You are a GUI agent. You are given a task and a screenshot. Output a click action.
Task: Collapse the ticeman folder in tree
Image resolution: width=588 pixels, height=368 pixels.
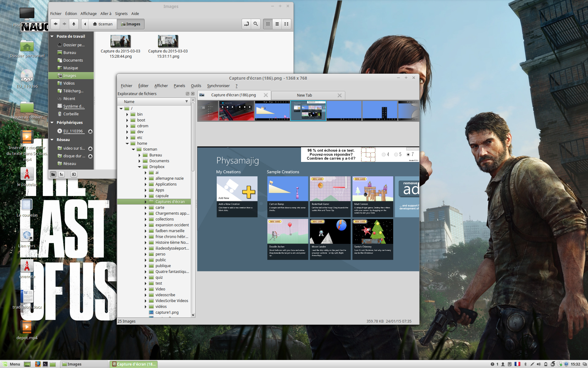click(133, 149)
